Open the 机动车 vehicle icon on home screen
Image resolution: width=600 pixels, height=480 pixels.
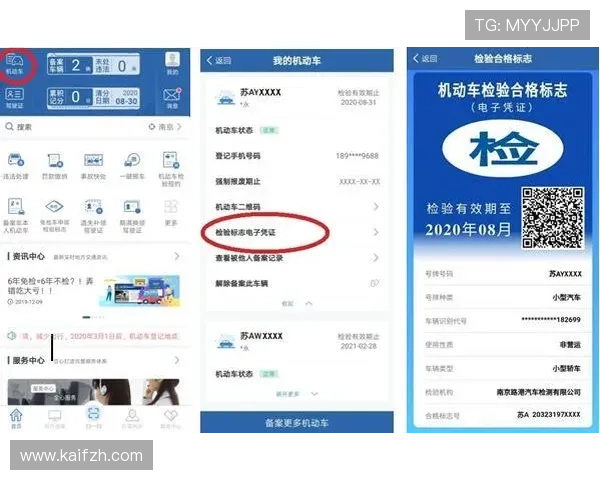point(15,64)
